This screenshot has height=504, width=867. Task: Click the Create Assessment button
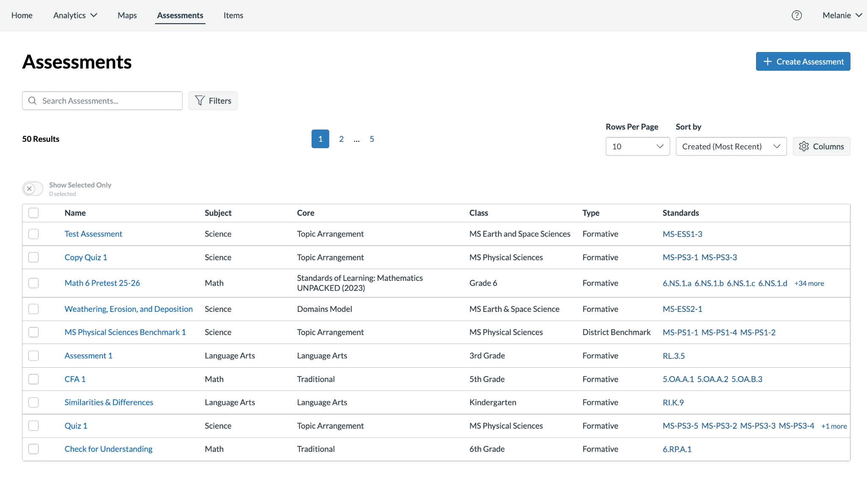pyautogui.click(x=803, y=61)
